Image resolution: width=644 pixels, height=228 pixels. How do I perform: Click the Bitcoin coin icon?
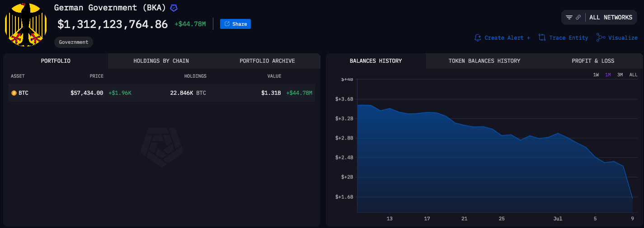(14, 93)
